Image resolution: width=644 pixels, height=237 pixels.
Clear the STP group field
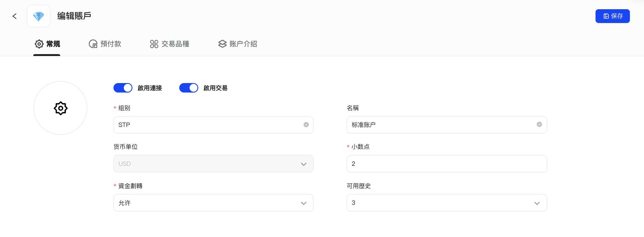pos(306,125)
